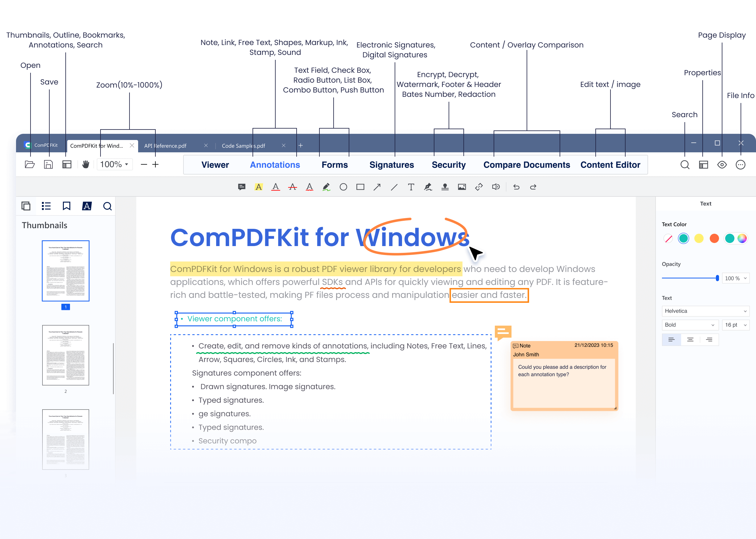Select the Highlight text tool

[x=259, y=187]
